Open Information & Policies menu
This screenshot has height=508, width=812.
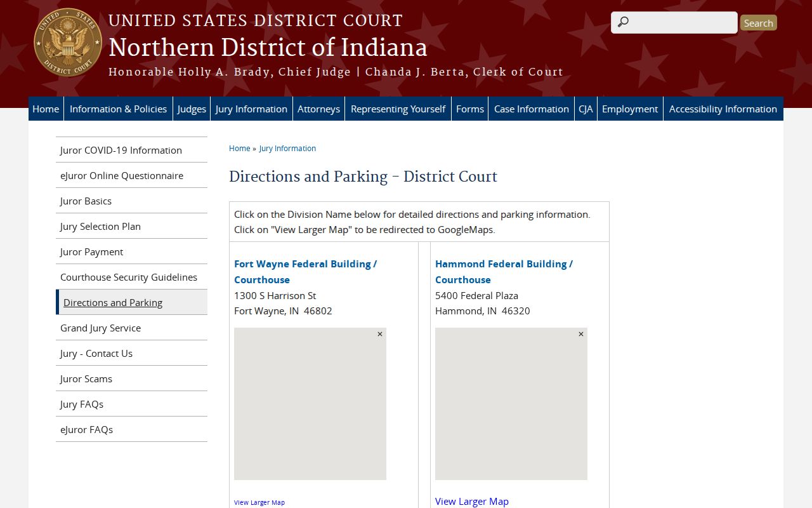point(118,109)
